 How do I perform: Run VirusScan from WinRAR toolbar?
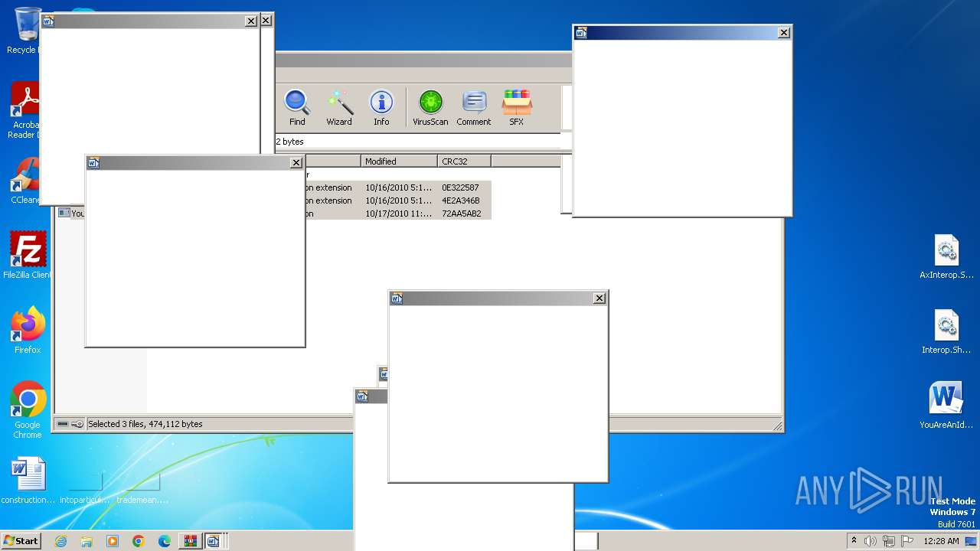tap(430, 108)
